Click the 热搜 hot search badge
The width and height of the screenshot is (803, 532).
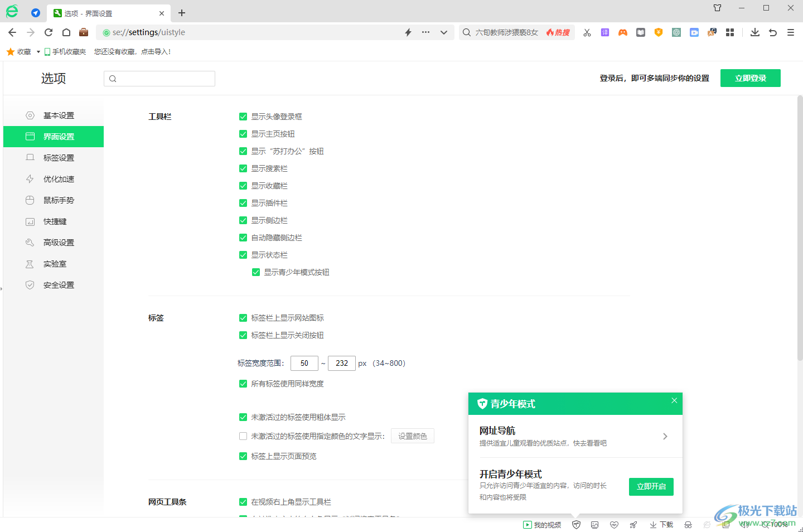(x=558, y=32)
